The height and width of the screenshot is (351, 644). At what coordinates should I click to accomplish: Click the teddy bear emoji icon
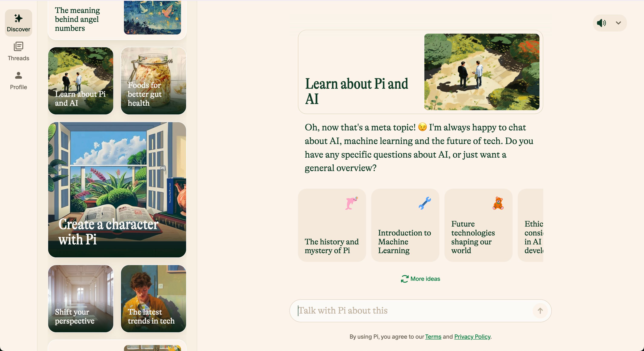tap(498, 203)
